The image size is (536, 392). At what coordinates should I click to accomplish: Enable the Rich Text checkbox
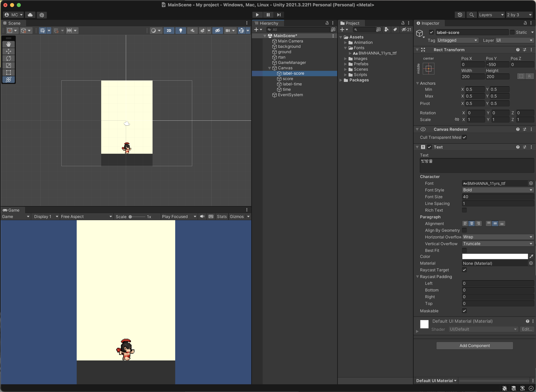coord(464,210)
